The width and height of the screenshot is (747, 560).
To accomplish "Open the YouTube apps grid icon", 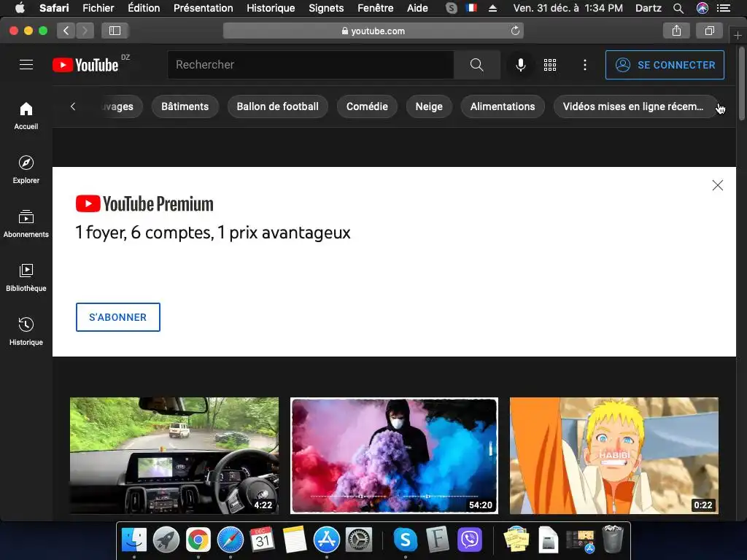I will point(550,65).
